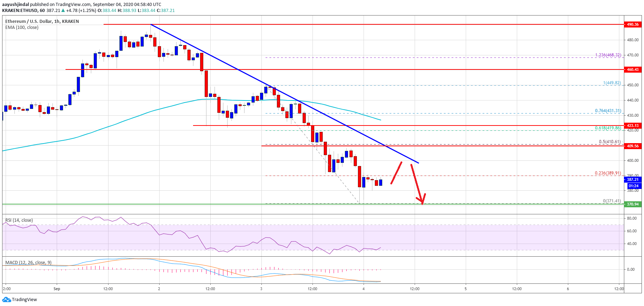Viewport: 644px width, 306px height.
Task: Click the KRAKEN:ETHUSD, 60 symbol header text
Action: pos(23,11)
